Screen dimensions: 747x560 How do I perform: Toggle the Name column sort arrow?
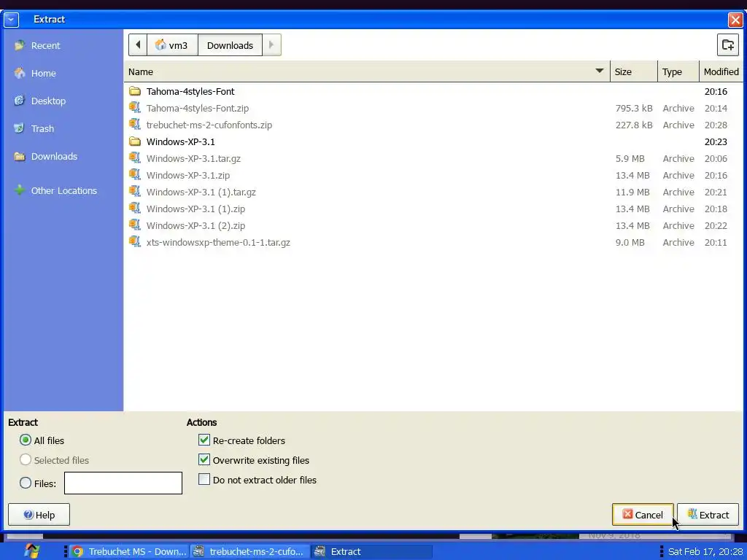coord(600,71)
